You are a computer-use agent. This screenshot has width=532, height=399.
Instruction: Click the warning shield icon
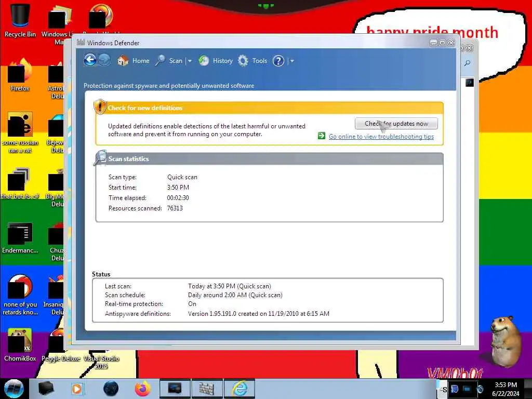100,107
